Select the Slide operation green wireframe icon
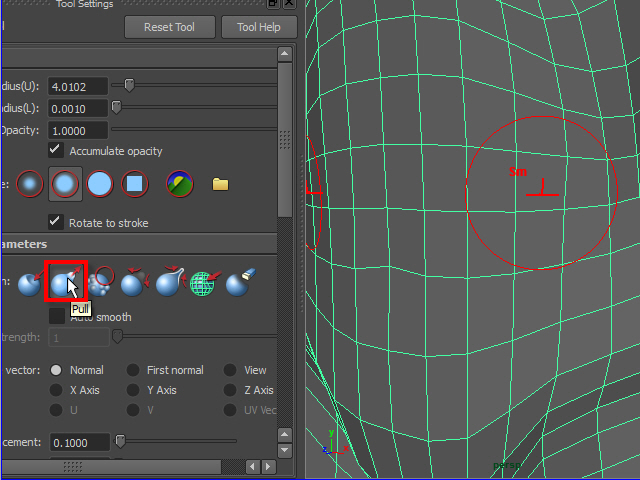Viewport: 640px width, 480px height. 203,283
